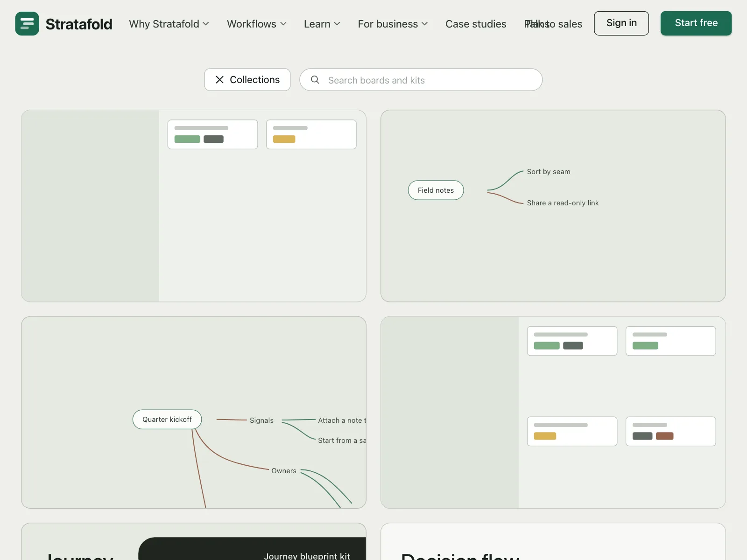Open the Decision flow card
The width and height of the screenshot is (747, 560).
pos(553,541)
